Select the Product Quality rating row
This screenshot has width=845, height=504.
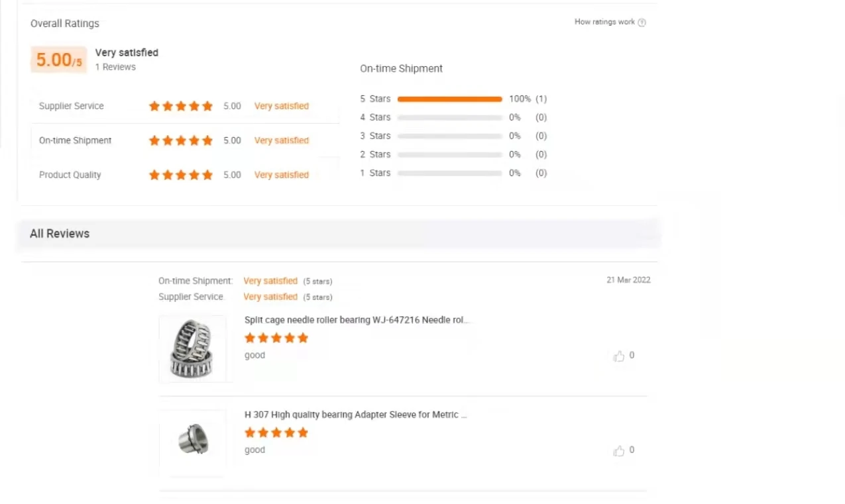point(70,175)
